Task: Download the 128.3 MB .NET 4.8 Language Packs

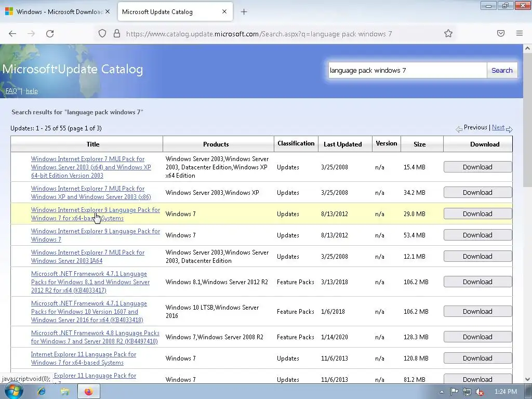Action: [x=477, y=337]
